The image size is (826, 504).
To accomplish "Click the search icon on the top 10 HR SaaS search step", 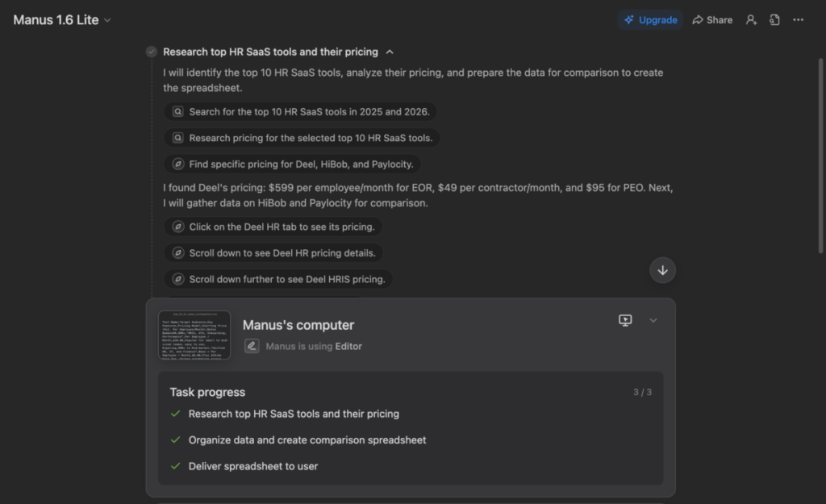I will tap(177, 111).
